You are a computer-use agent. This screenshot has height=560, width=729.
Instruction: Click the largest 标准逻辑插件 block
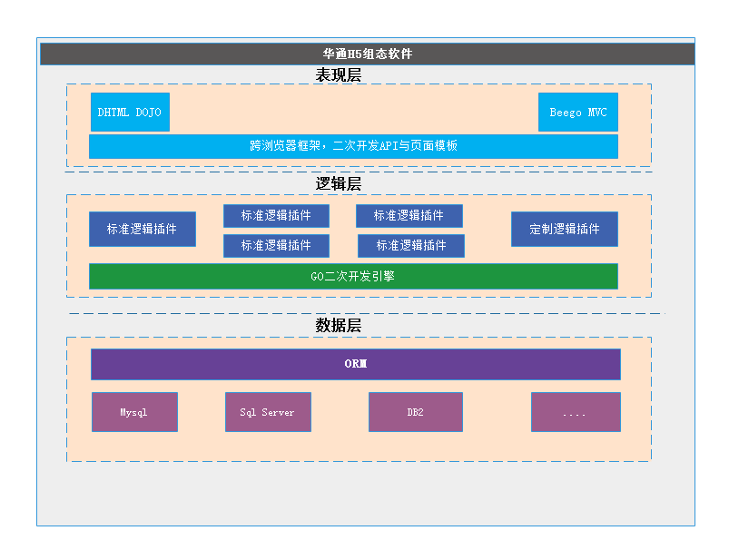point(142,229)
